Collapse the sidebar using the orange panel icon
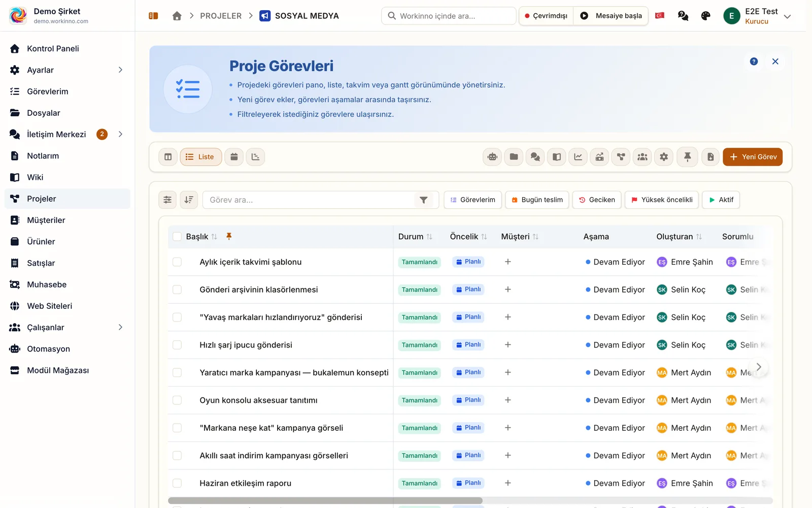This screenshot has width=812, height=508. pyautogui.click(x=153, y=16)
